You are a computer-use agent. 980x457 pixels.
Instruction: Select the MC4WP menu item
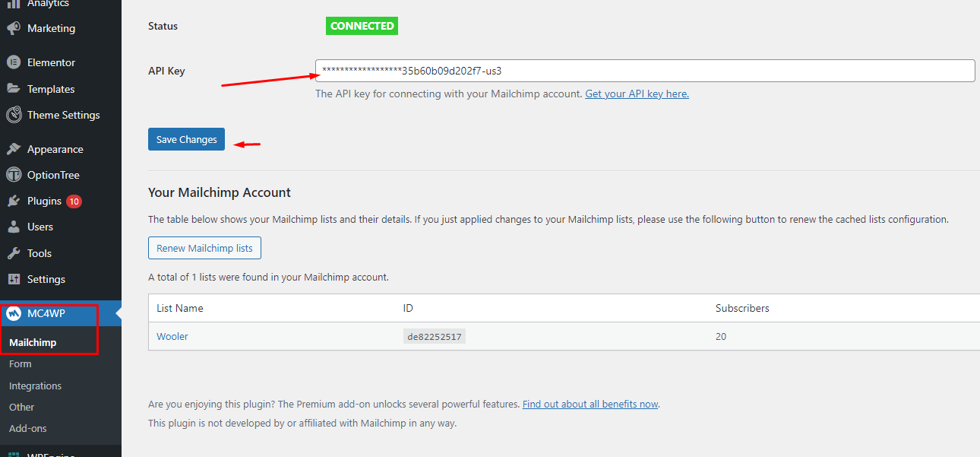point(61,313)
